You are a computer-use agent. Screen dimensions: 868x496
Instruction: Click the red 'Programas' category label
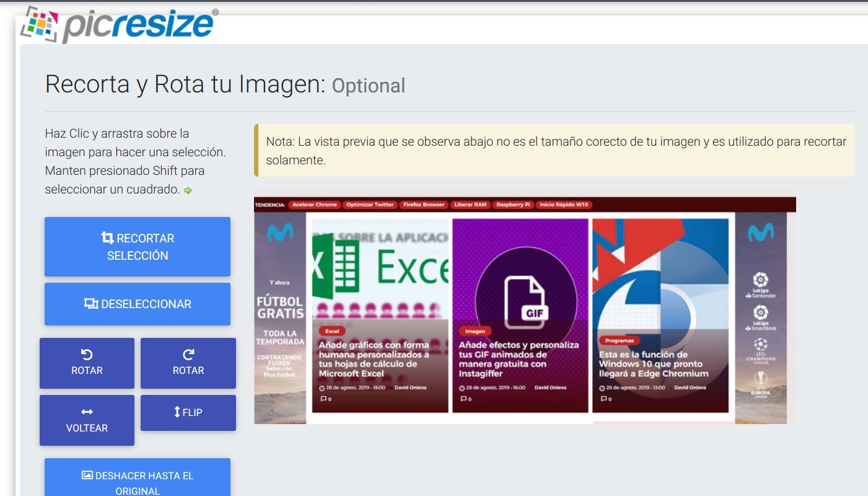pos(620,340)
